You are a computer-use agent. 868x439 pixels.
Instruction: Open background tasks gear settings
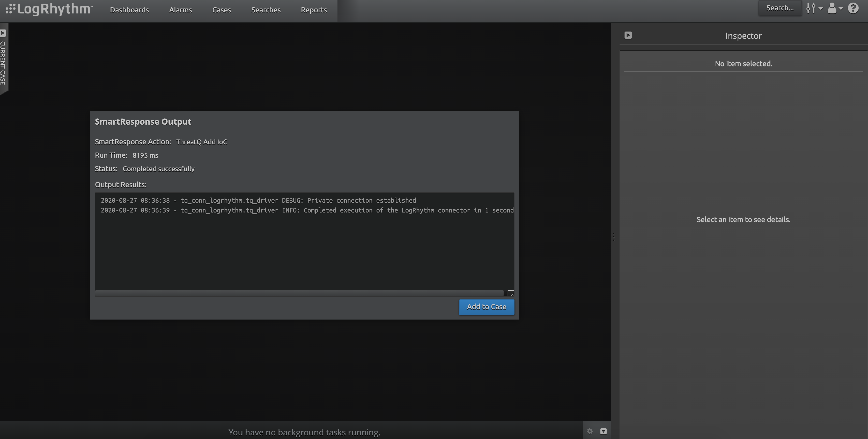tap(589, 431)
